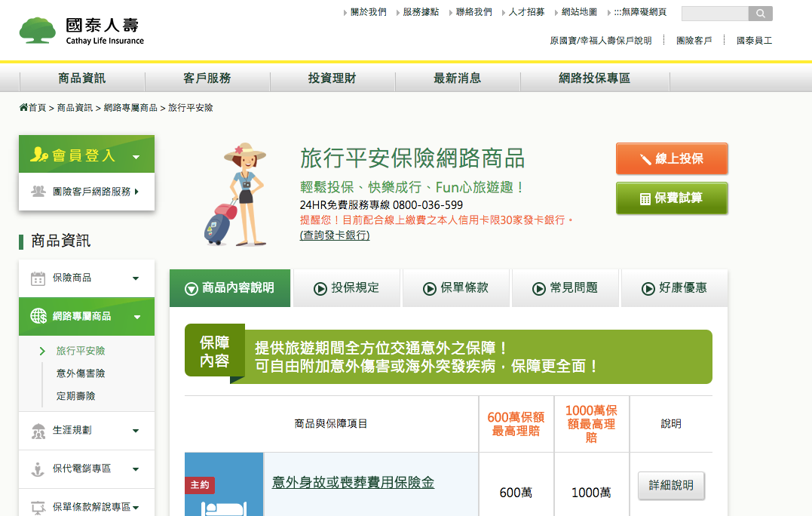Click the calculator icon on 保費試算
The image size is (812, 516).
tap(645, 199)
